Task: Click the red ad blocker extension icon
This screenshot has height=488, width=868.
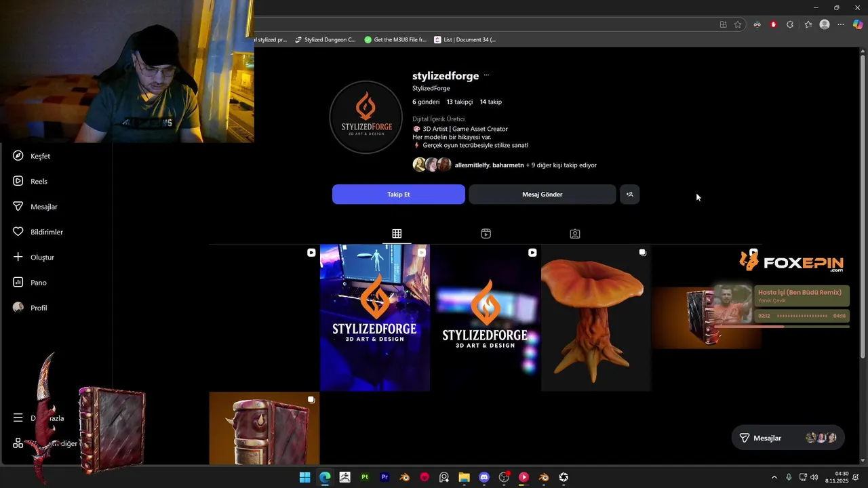Action: click(774, 24)
